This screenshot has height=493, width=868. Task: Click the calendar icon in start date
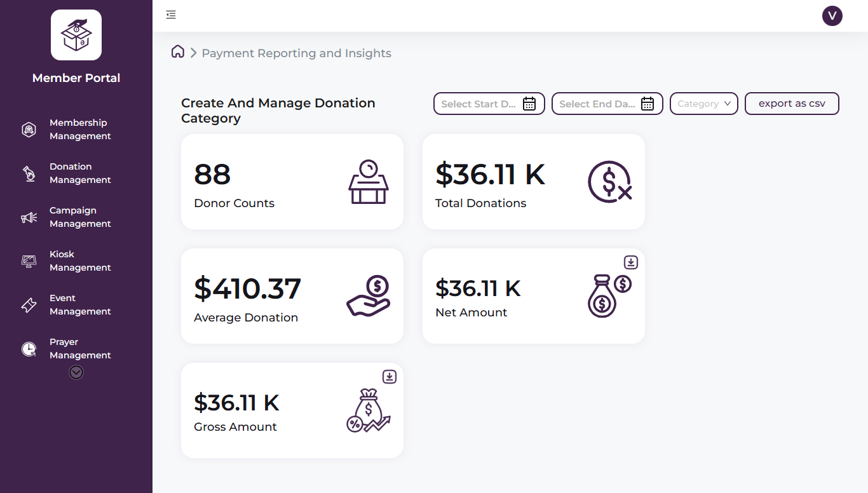(529, 104)
